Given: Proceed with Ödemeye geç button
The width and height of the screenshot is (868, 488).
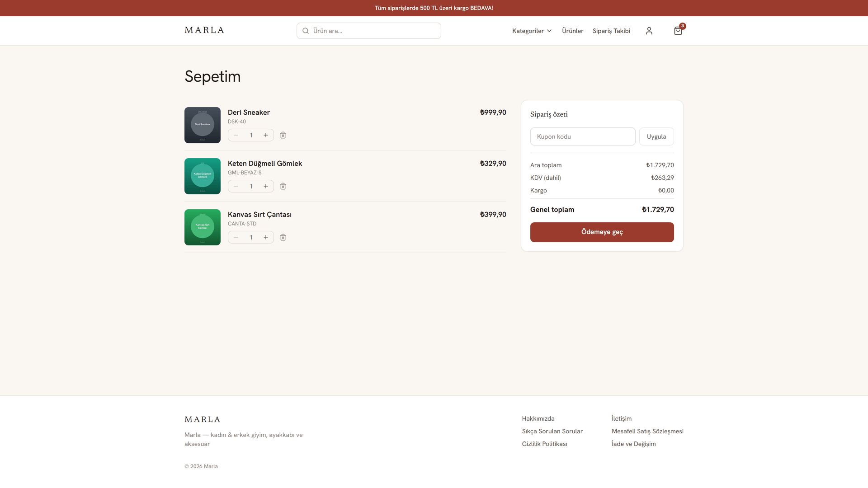Looking at the screenshot, I should tap(602, 232).
